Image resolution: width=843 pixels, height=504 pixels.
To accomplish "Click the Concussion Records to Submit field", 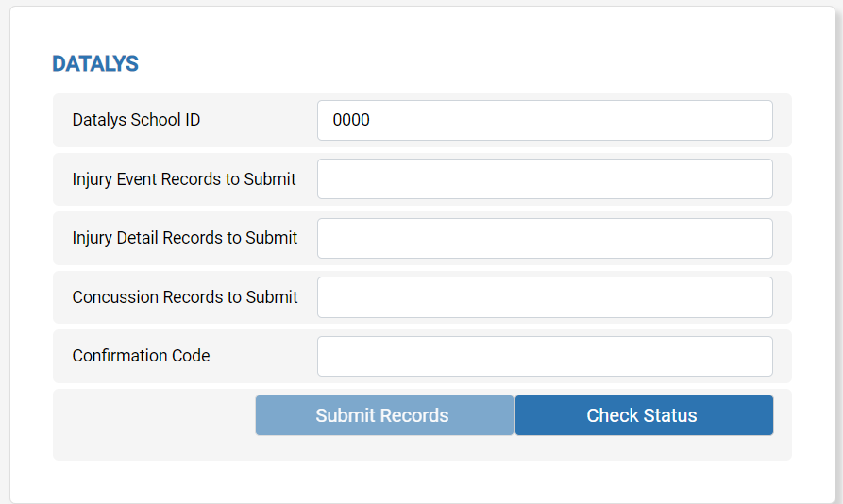I will click(545, 297).
